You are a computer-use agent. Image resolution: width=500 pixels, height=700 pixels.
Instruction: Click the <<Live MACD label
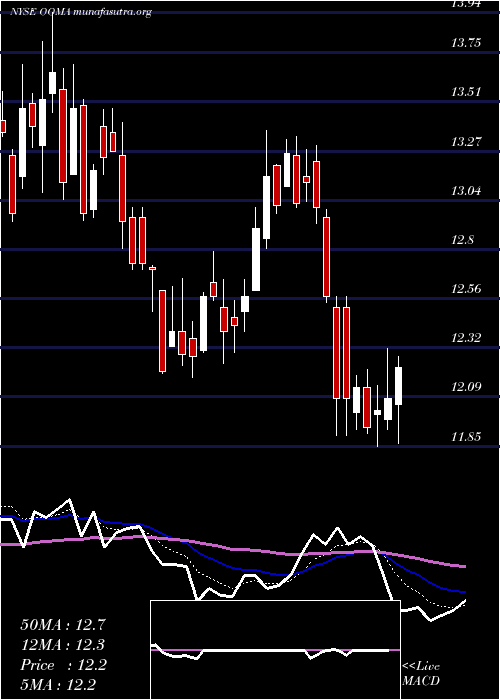tap(421, 673)
